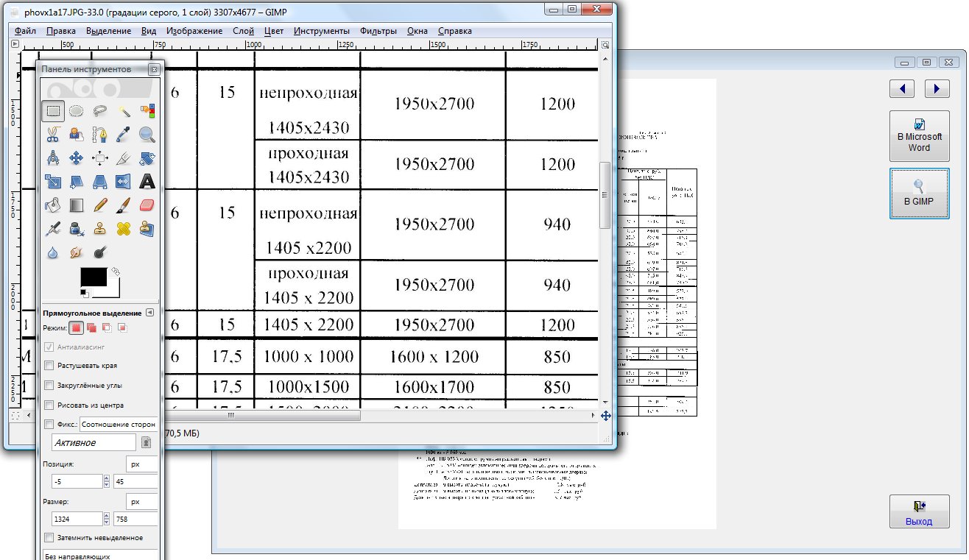
Task: Choose the Scissors select tool
Action: (52, 135)
